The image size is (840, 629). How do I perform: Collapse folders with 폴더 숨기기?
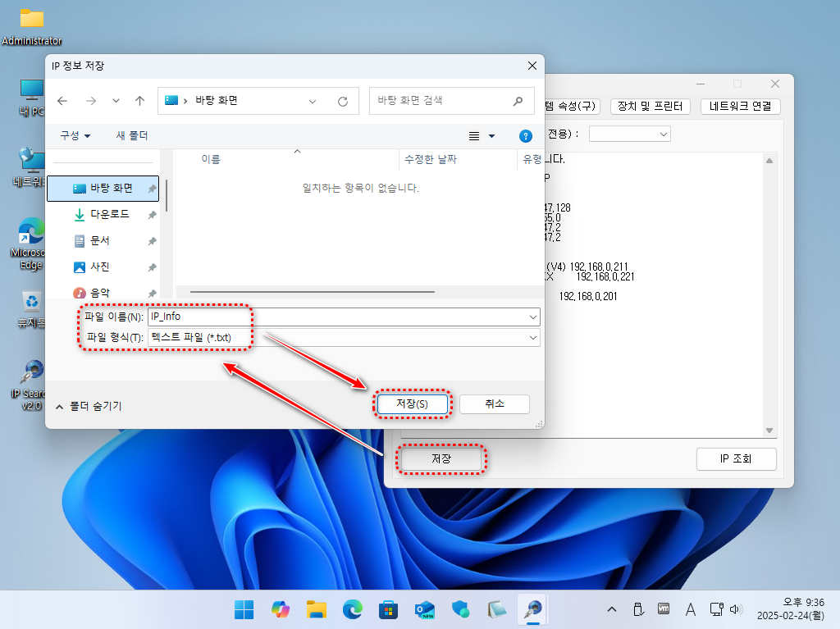[89, 407]
